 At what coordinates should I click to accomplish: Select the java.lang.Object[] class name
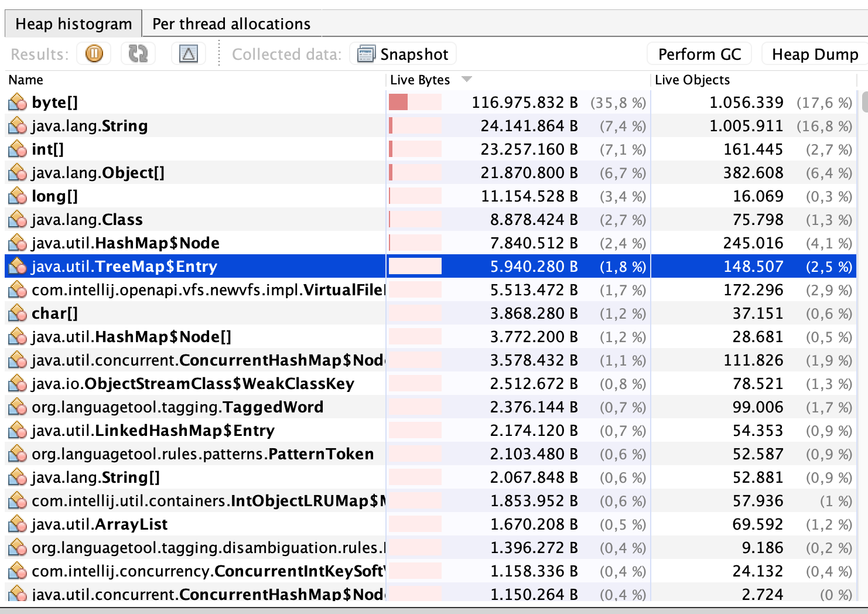[x=98, y=173]
